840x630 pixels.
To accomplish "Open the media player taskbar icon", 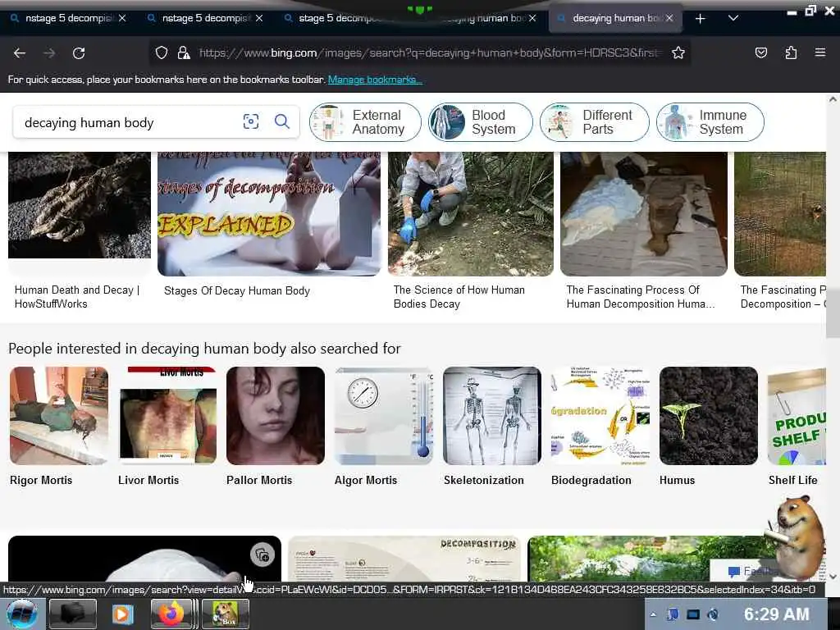I will click(x=123, y=614).
